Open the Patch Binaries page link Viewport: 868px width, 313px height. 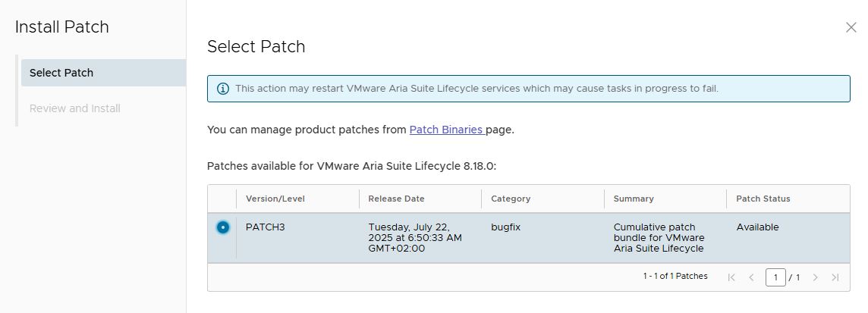click(446, 130)
